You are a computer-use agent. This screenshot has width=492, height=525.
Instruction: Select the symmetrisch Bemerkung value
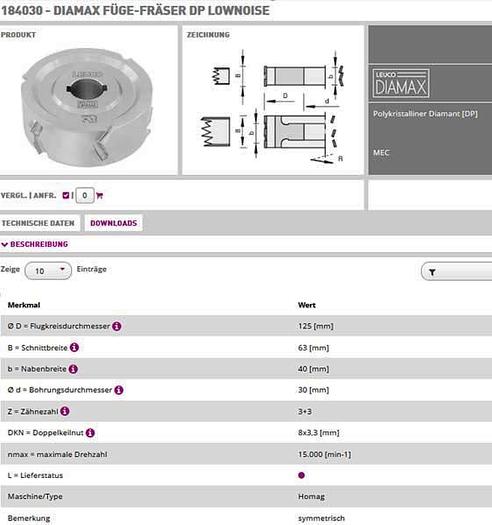pyautogui.click(x=321, y=518)
